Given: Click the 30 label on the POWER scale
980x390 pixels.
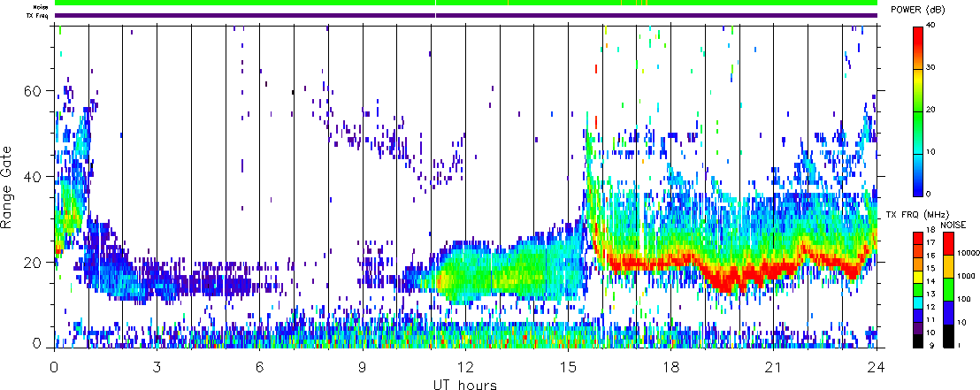Looking at the screenshot, I should [930, 67].
